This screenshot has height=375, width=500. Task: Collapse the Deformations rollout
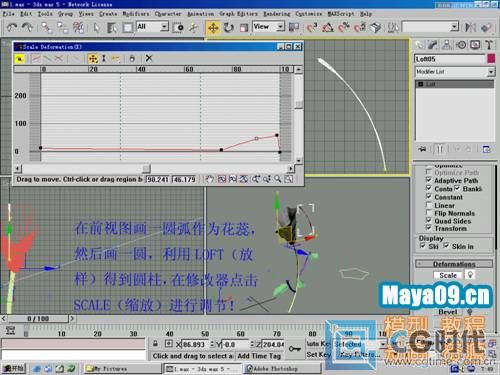[454, 264]
